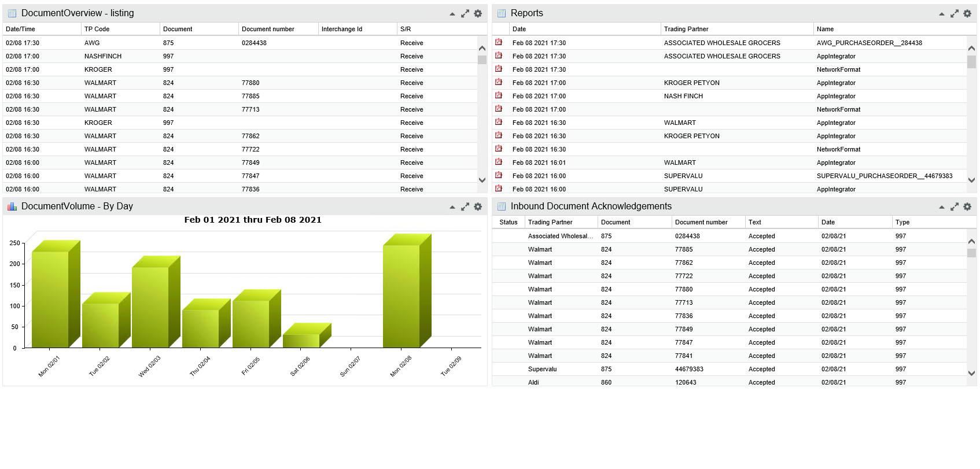Select document number 0284438 in DocumentOverview listing
Screen dimensions: 980x469
[254, 43]
